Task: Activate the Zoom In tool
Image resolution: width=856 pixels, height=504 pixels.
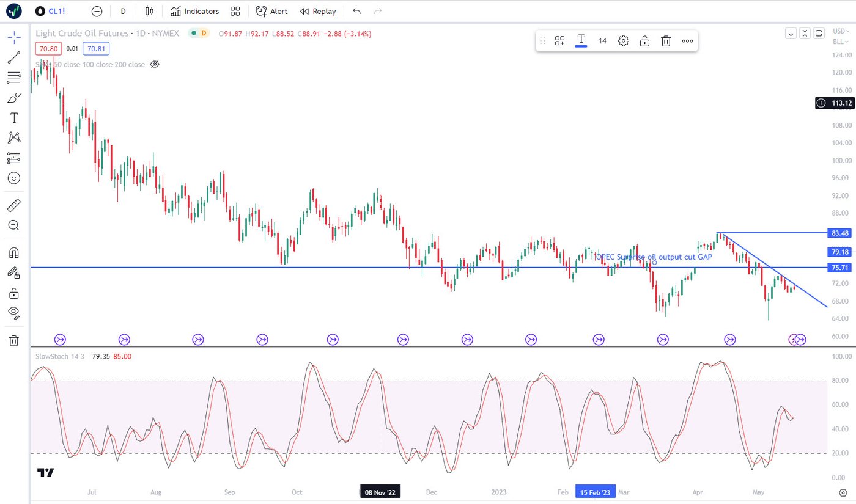Action: tap(13, 225)
